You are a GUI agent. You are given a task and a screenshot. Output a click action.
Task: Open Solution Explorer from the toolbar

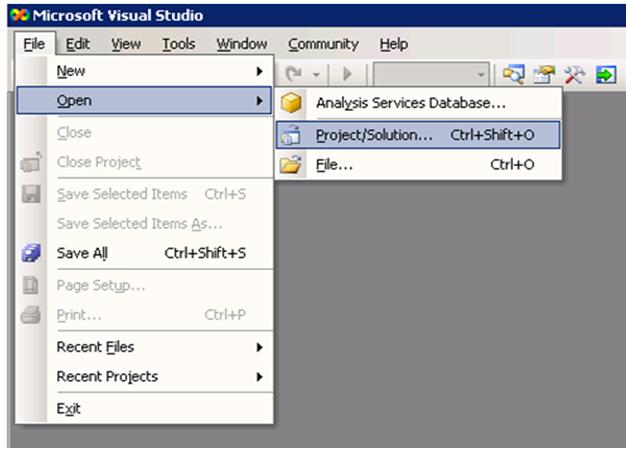[x=514, y=75]
